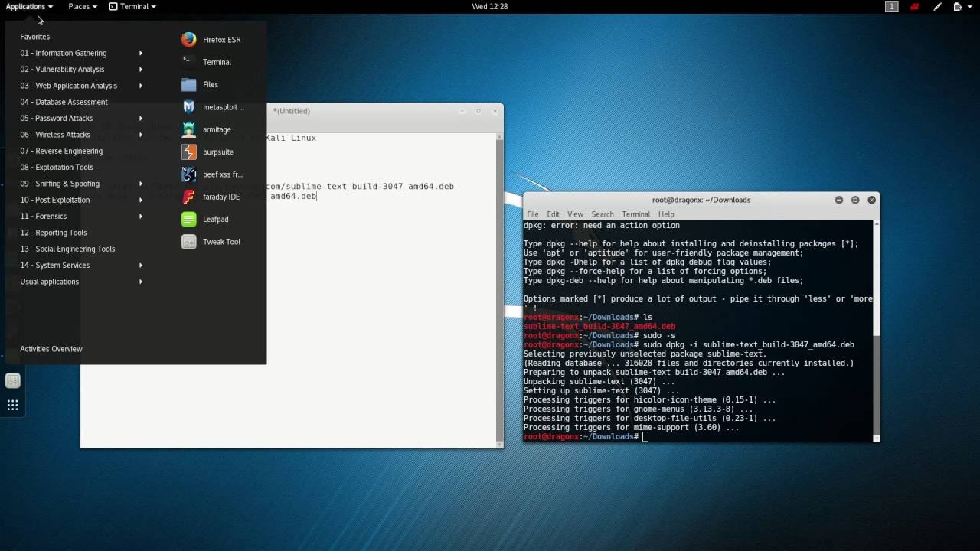980x551 pixels.
Task: Click the 'Setting up sublime-text (3047)' line
Action: coord(601,390)
